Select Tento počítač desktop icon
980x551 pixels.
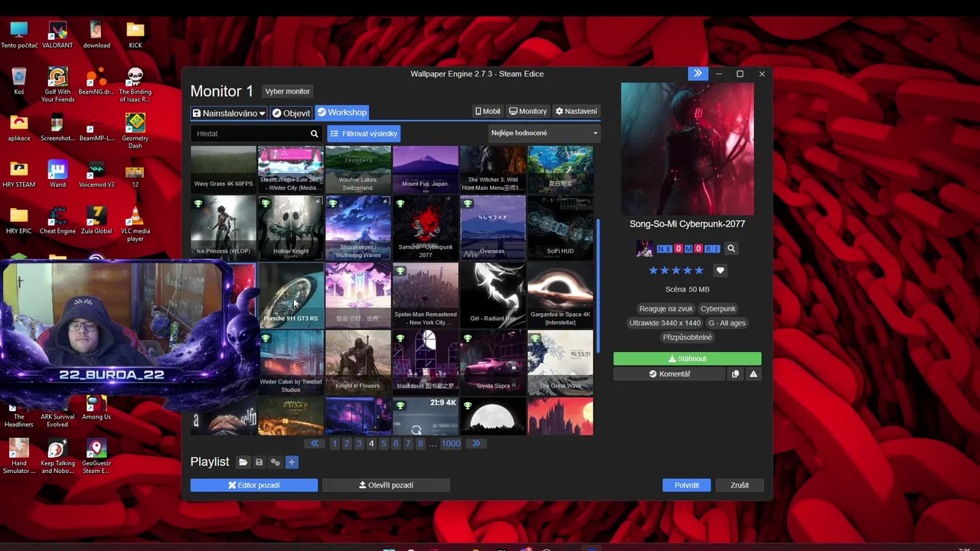pos(19,34)
